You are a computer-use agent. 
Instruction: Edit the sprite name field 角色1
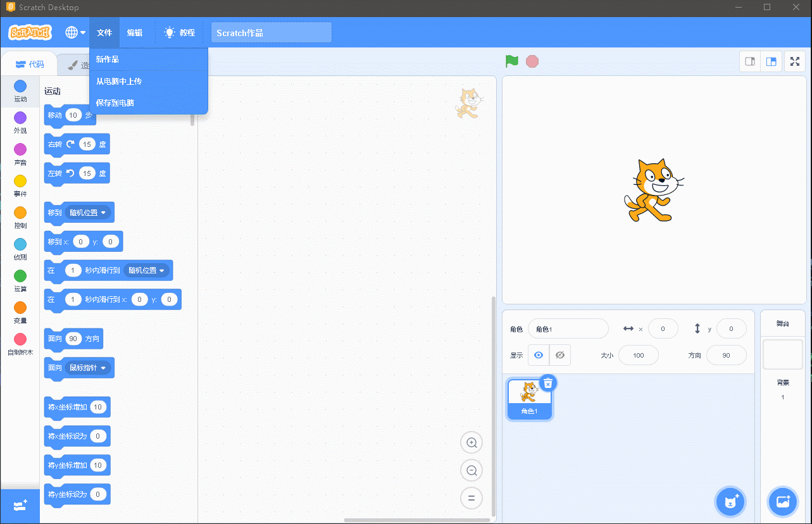click(x=568, y=329)
